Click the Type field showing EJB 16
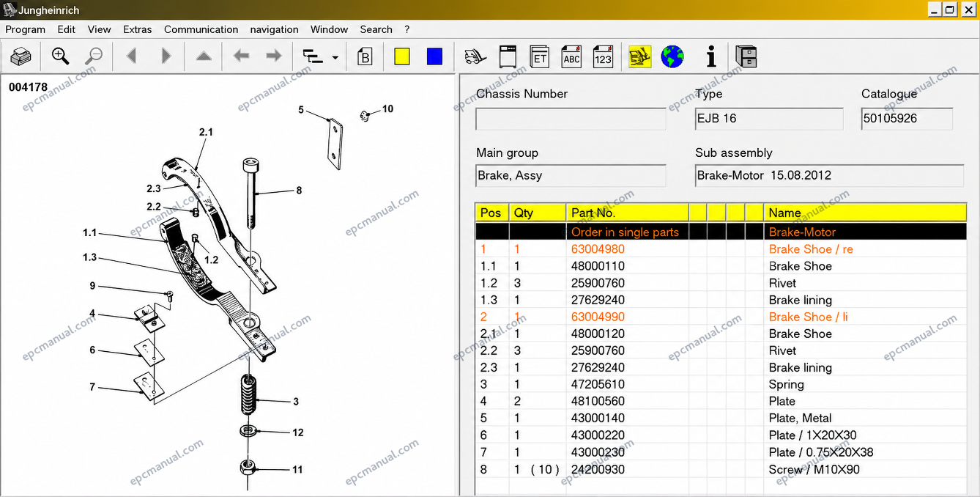This screenshot has height=497, width=980. [x=769, y=119]
